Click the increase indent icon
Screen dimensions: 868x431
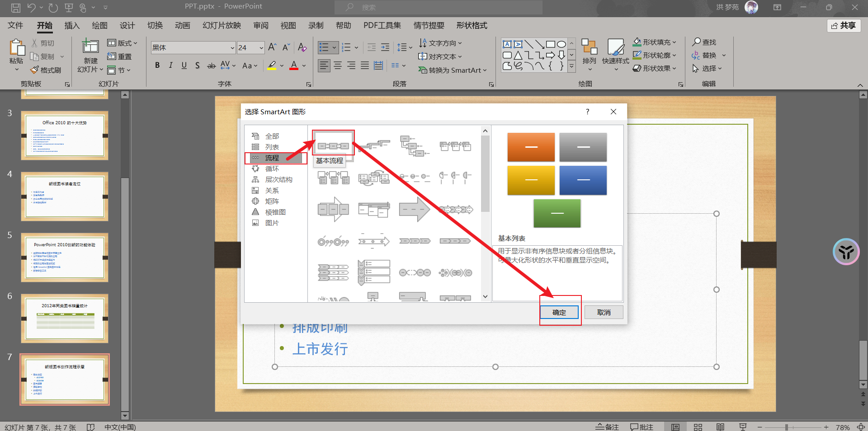coord(385,47)
